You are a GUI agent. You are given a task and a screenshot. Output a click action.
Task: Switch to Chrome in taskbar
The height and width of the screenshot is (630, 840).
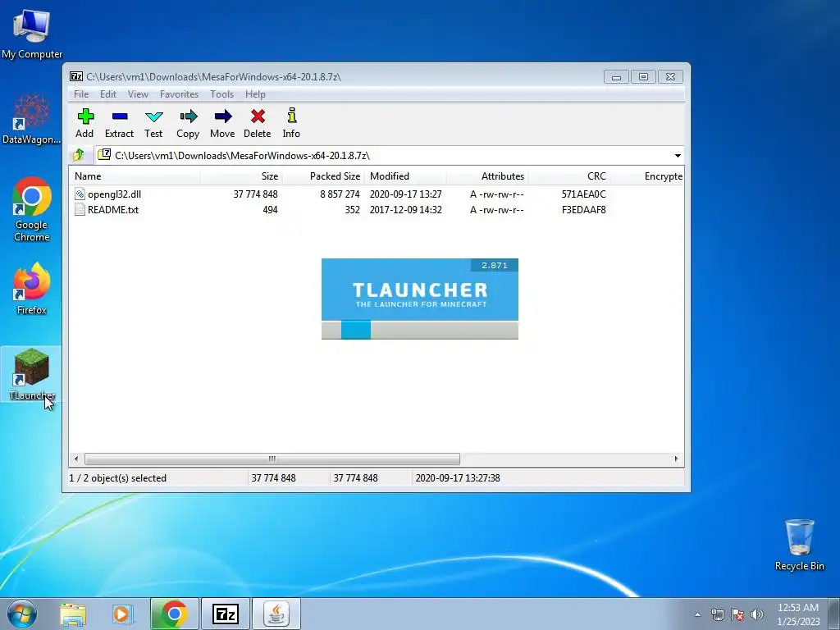pos(174,614)
